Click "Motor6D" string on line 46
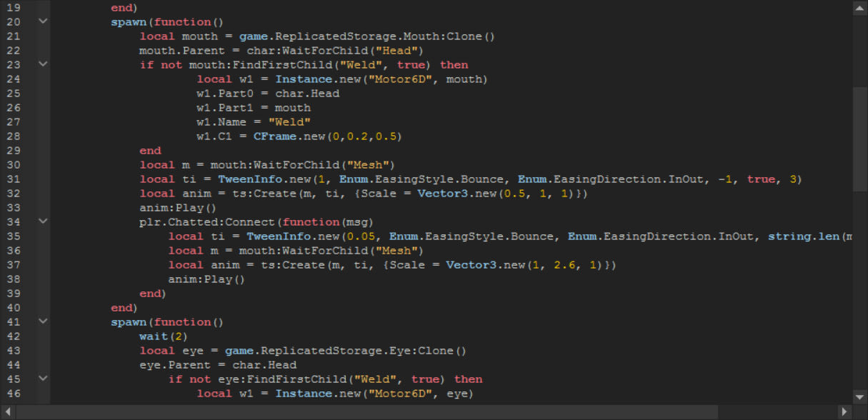Image resolution: width=868 pixels, height=420 pixels. tap(399, 393)
